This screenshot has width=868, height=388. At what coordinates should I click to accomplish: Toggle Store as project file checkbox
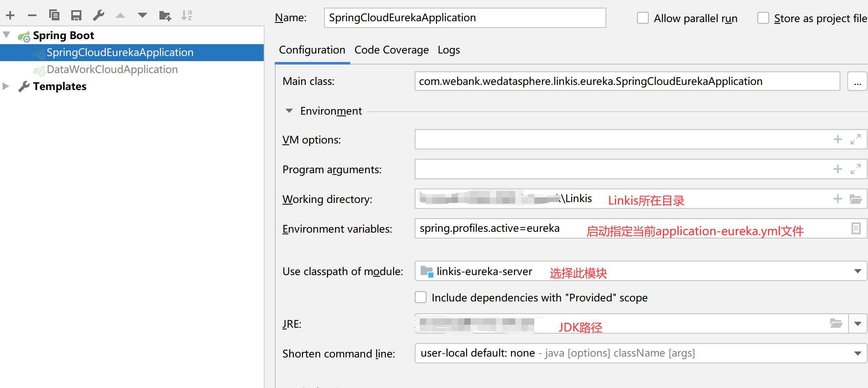[x=763, y=18]
